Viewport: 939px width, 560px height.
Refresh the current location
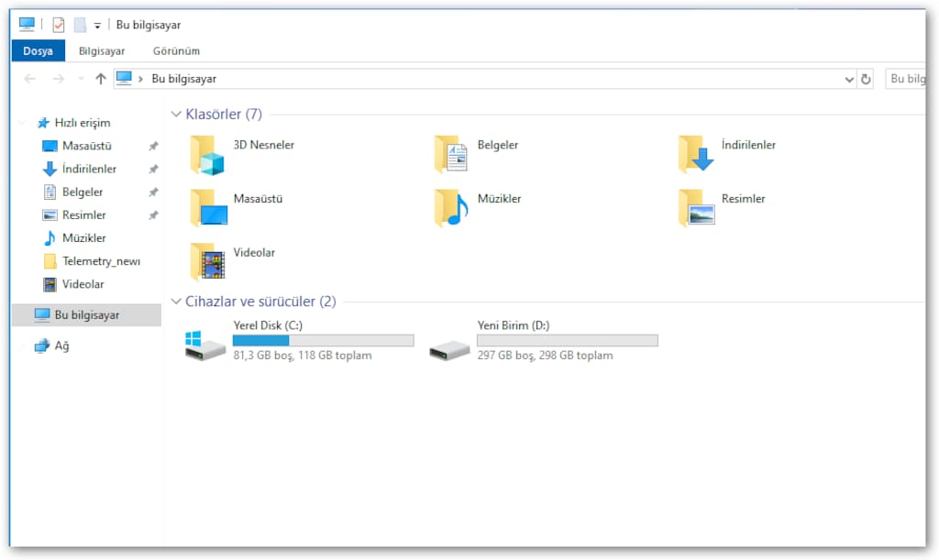[x=866, y=79]
